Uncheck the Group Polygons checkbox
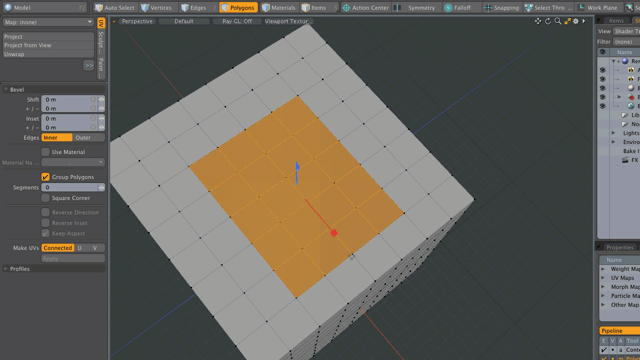The width and height of the screenshot is (640, 360). tap(45, 177)
